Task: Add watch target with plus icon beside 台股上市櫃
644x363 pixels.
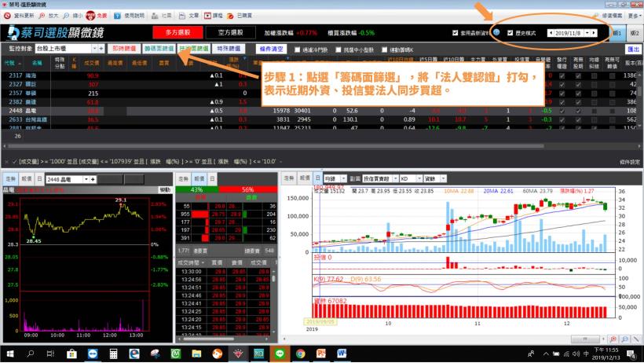Action: coord(101,49)
